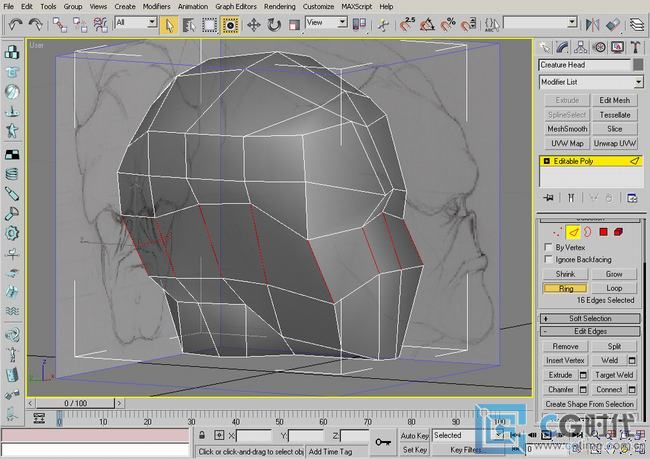This screenshot has width=650, height=459.
Task: Open the Create command panel tab
Action: tap(544, 48)
